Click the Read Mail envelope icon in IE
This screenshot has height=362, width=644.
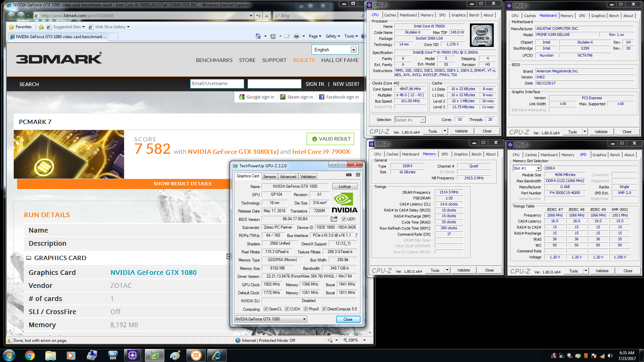point(287,36)
